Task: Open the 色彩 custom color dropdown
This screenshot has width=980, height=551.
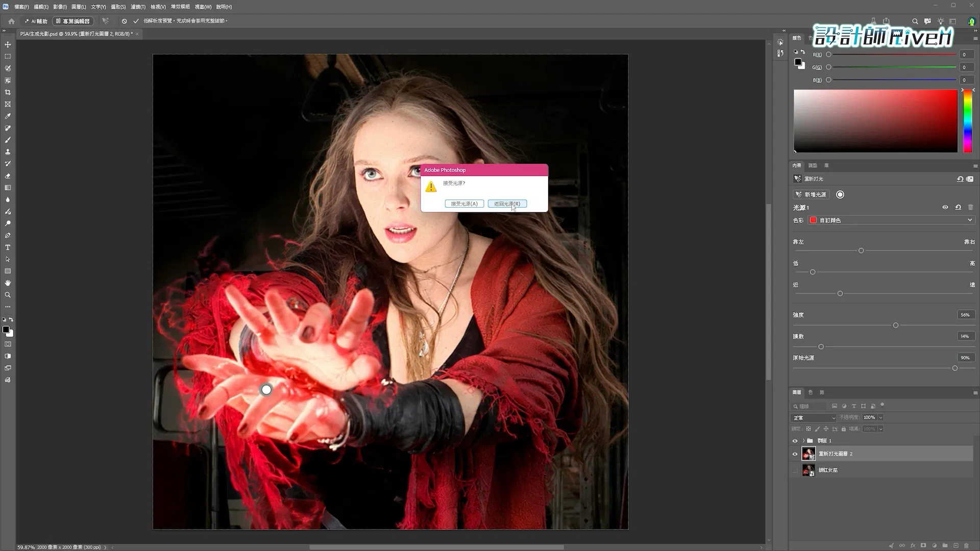Action: click(891, 220)
